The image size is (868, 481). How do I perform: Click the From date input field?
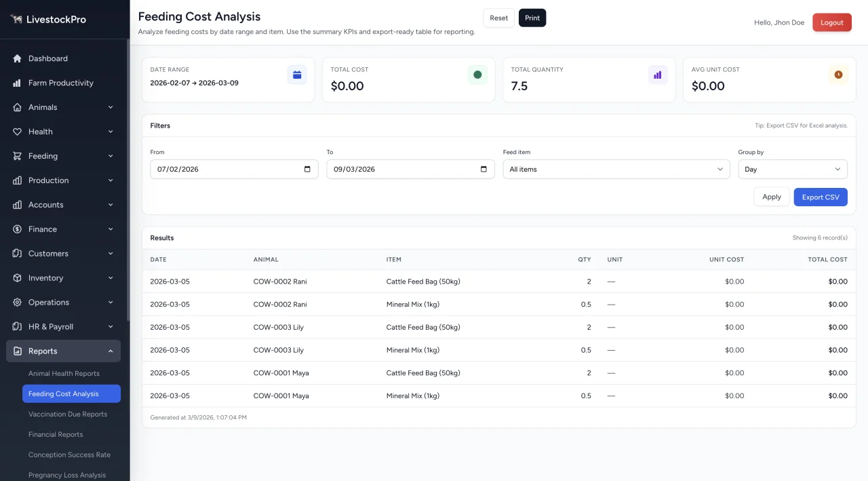[x=234, y=170]
